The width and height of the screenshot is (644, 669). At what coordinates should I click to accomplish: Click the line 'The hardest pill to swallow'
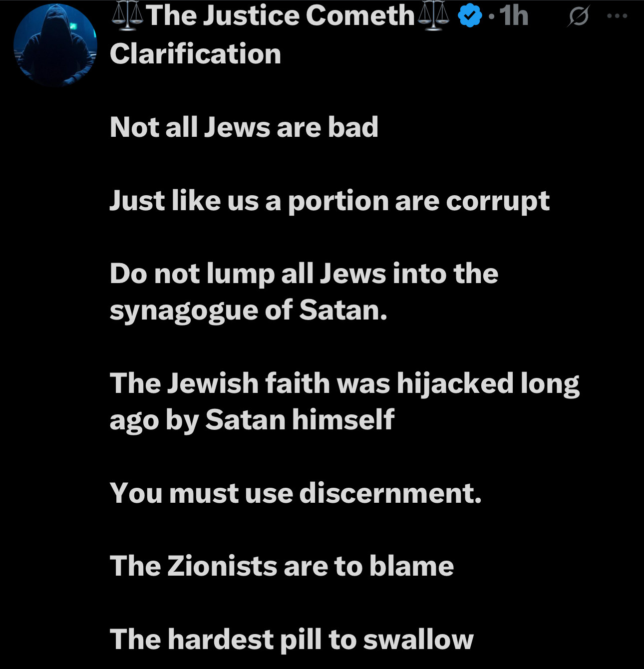[292, 640]
